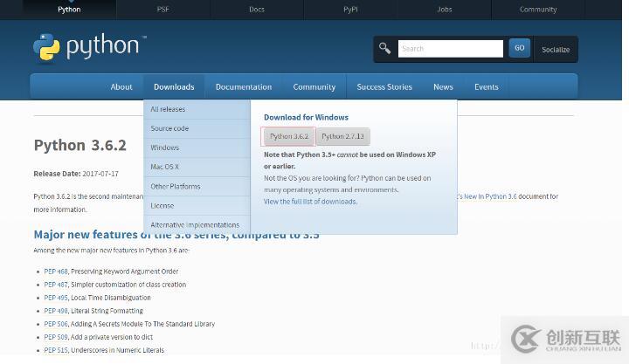Open the Documentation navigation menu
Image resolution: width=629 pixels, height=364 pixels.
coord(244,86)
